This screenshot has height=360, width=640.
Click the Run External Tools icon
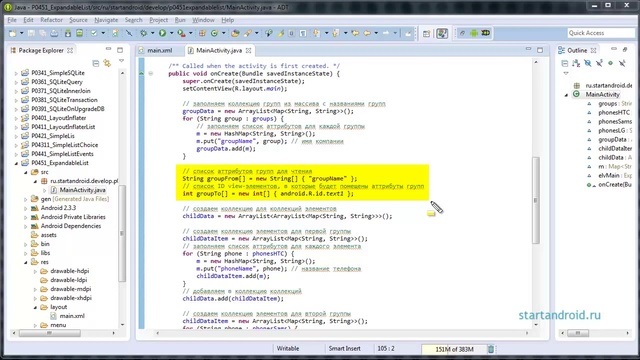(181, 33)
